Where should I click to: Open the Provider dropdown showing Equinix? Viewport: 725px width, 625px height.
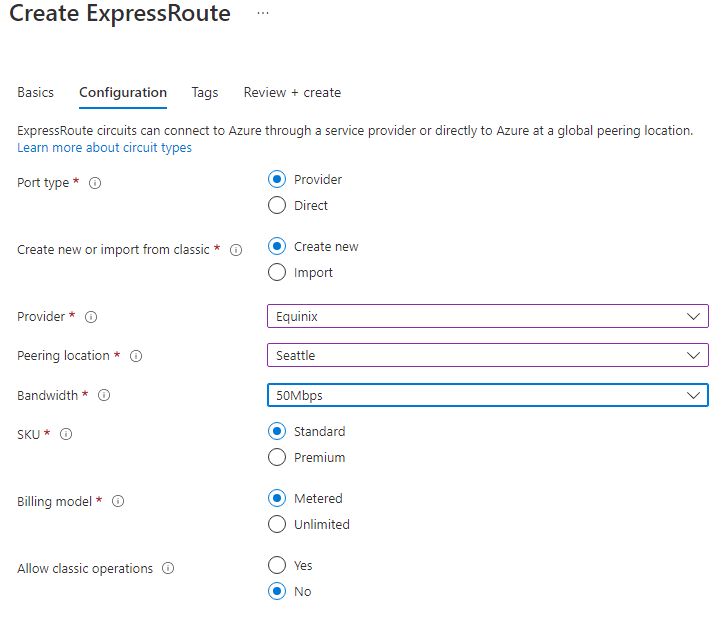click(x=487, y=316)
